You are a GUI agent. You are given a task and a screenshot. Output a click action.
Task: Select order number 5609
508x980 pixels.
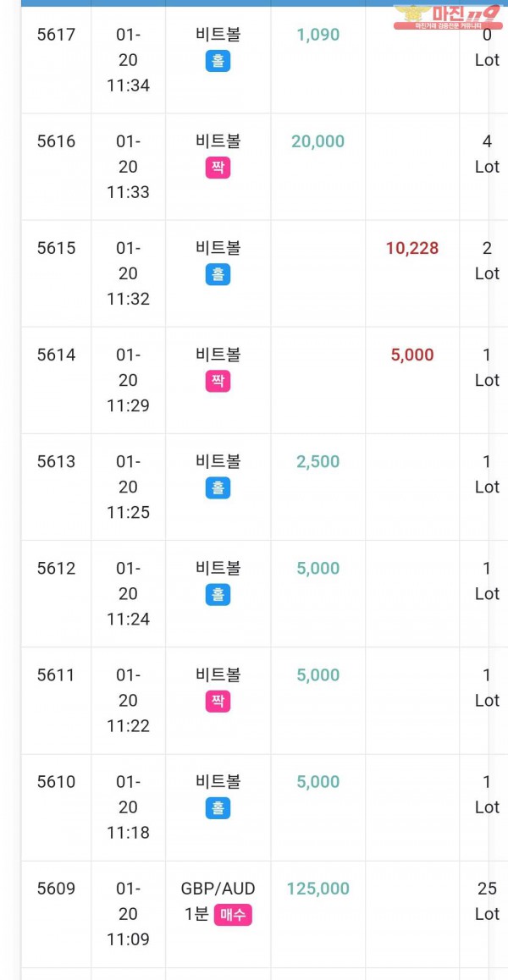pos(56,888)
